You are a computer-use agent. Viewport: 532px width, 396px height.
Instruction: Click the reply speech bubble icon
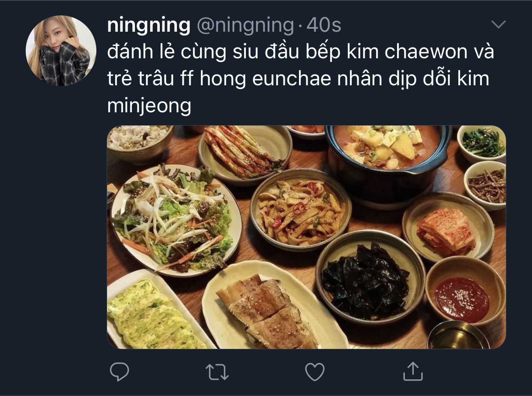click(120, 372)
